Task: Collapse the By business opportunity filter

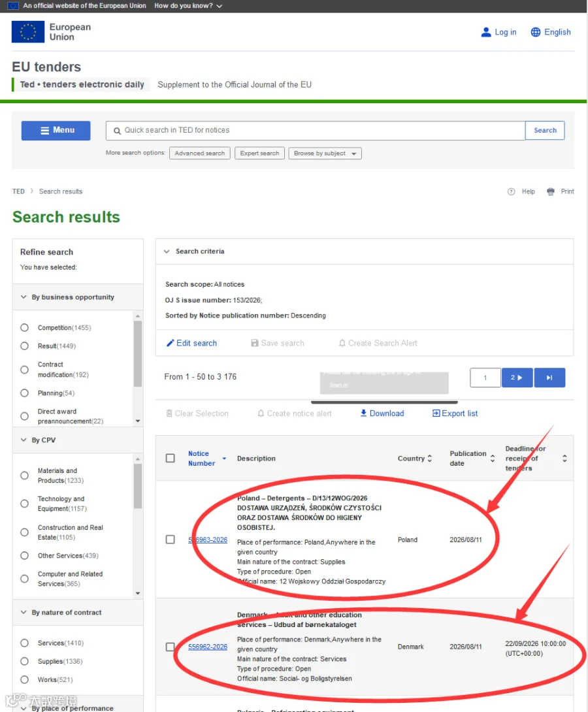Action: click(24, 297)
